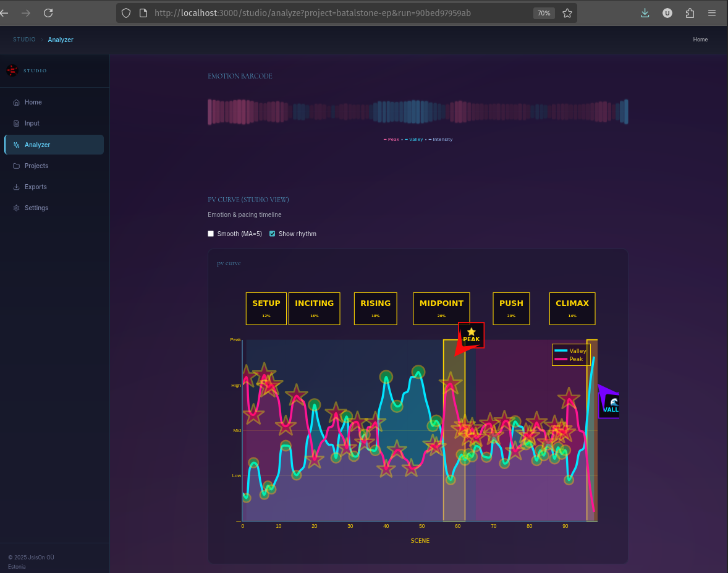Select the MIDPOINT phase chip on the chart

[x=441, y=308]
